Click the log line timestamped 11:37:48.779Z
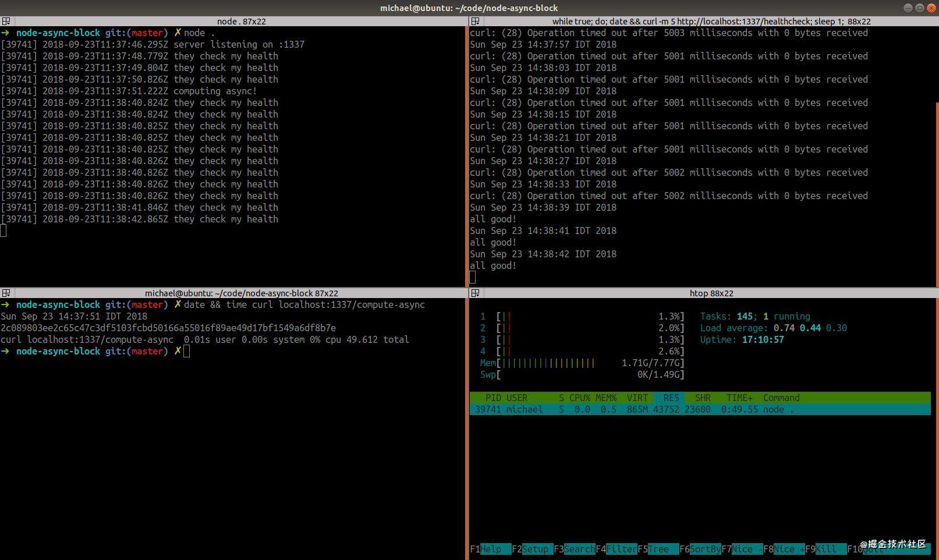Viewport: 939px width, 560px height. [140, 56]
